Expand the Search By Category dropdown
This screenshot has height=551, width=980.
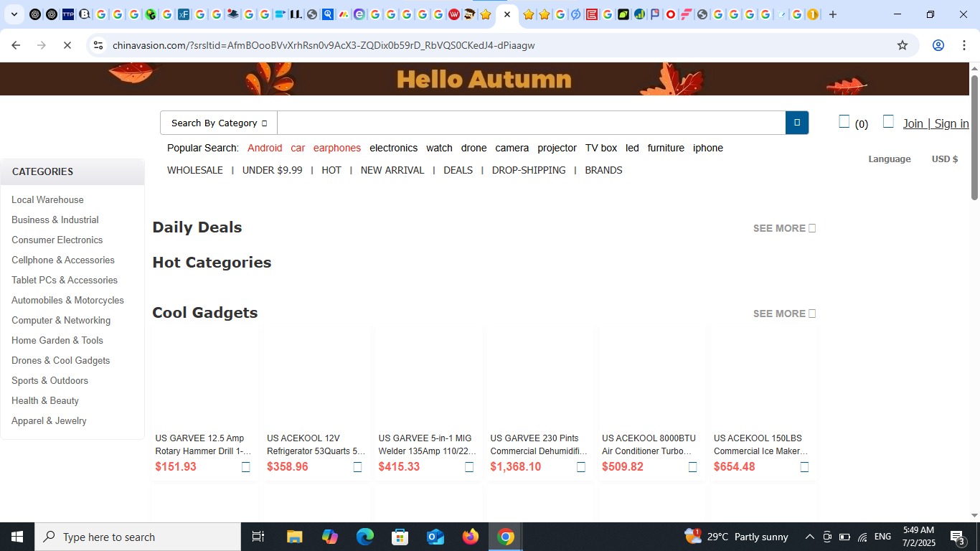tap(219, 123)
